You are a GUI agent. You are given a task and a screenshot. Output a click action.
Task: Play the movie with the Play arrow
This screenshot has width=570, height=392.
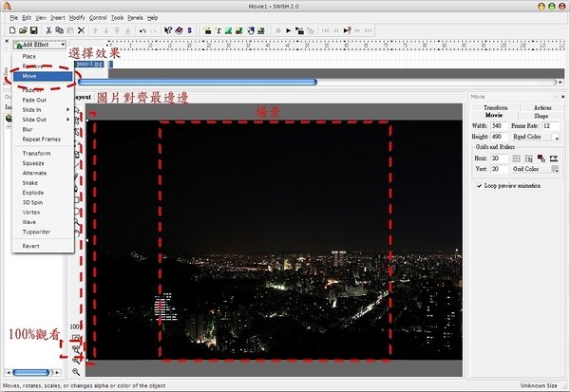click(x=288, y=30)
